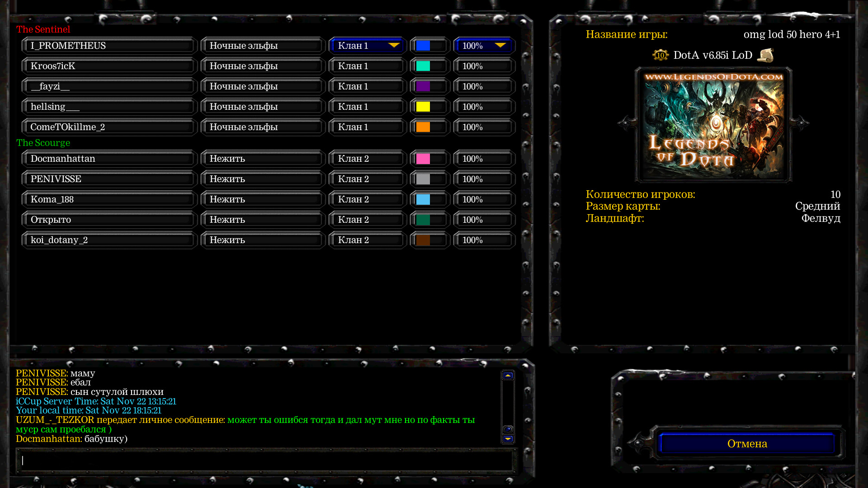
Task: Select the PENIVISSE player slot
Action: (109, 179)
